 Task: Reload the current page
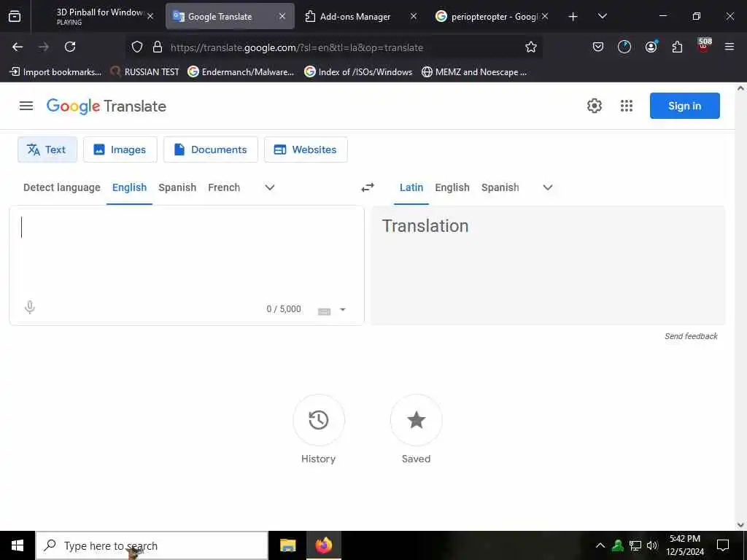(x=70, y=47)
